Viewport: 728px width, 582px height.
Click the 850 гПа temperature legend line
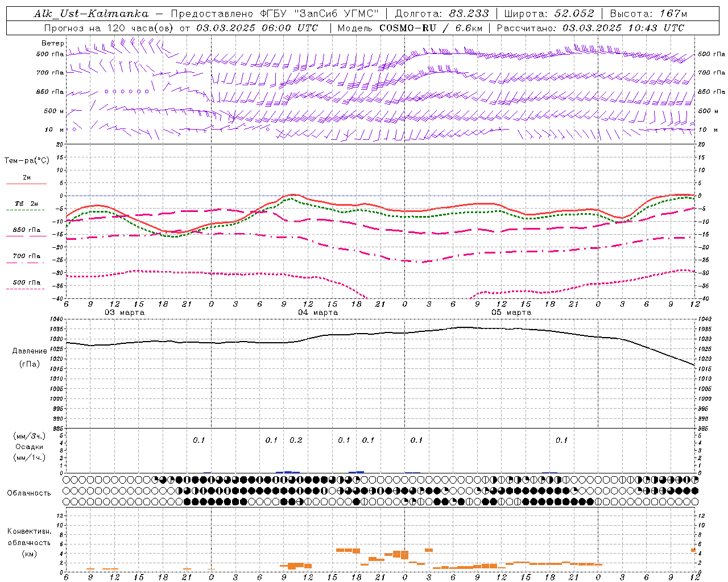coord(26,236)
